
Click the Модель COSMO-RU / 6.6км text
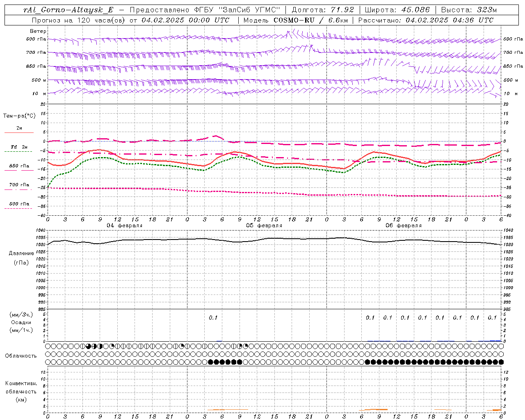point(295,20)
